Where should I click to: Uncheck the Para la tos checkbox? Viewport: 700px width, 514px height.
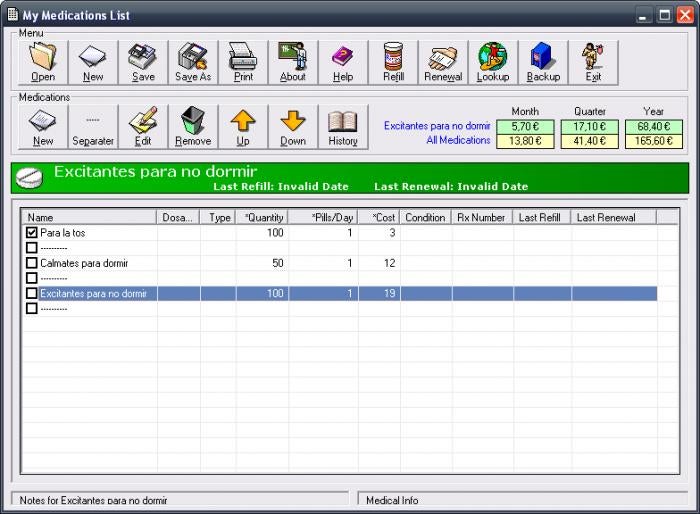point(31,232)
